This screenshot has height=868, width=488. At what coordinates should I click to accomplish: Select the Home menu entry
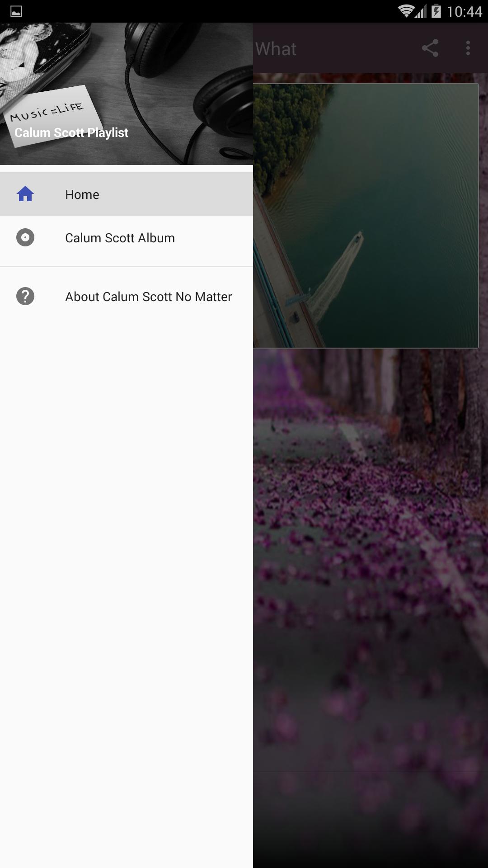click(127, 194)
